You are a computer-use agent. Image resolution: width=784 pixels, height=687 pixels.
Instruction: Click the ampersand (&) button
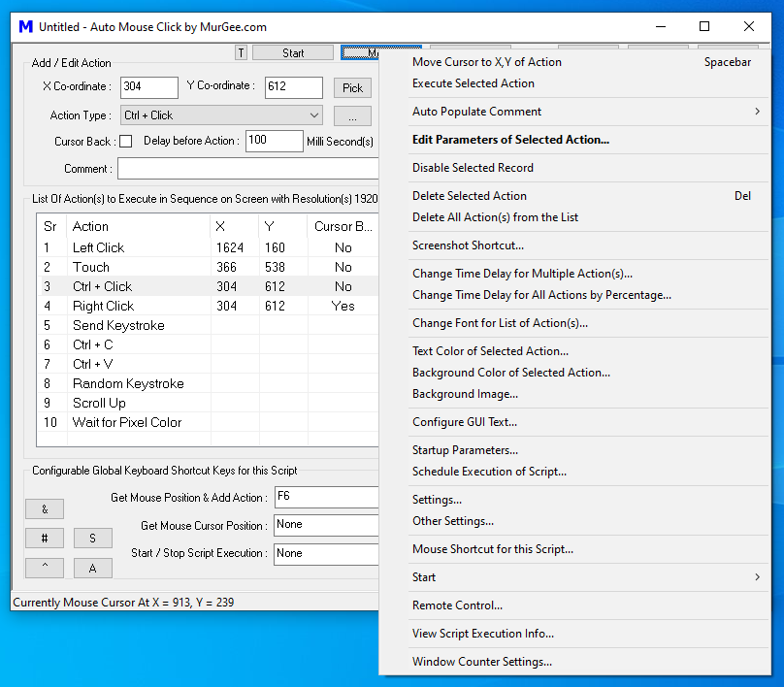click(x=45, y=509)
